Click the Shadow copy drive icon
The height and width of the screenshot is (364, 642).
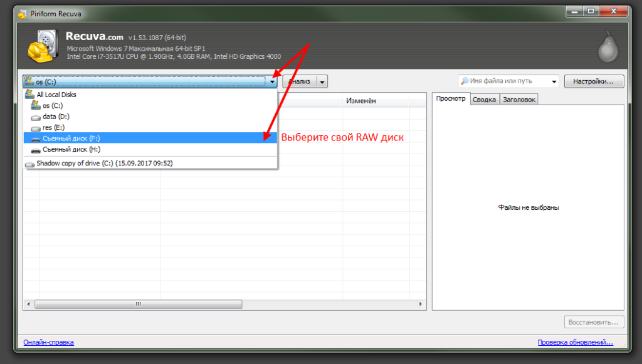coord(29,164)
